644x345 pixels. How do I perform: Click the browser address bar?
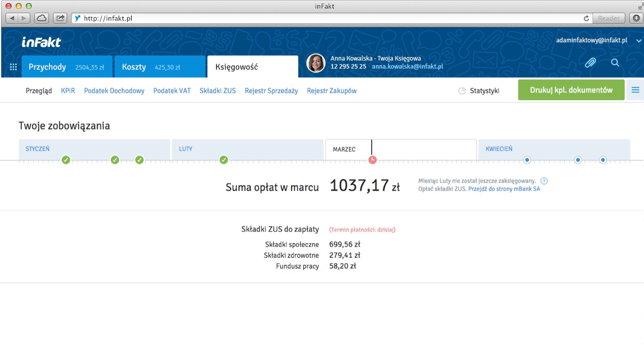[328, 18]
